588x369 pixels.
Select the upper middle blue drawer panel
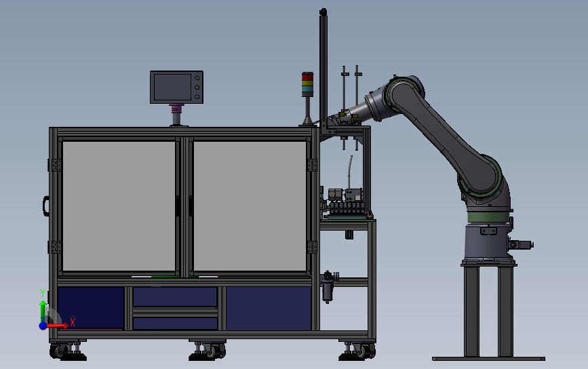pyautogui.click(x=175, y=297)
